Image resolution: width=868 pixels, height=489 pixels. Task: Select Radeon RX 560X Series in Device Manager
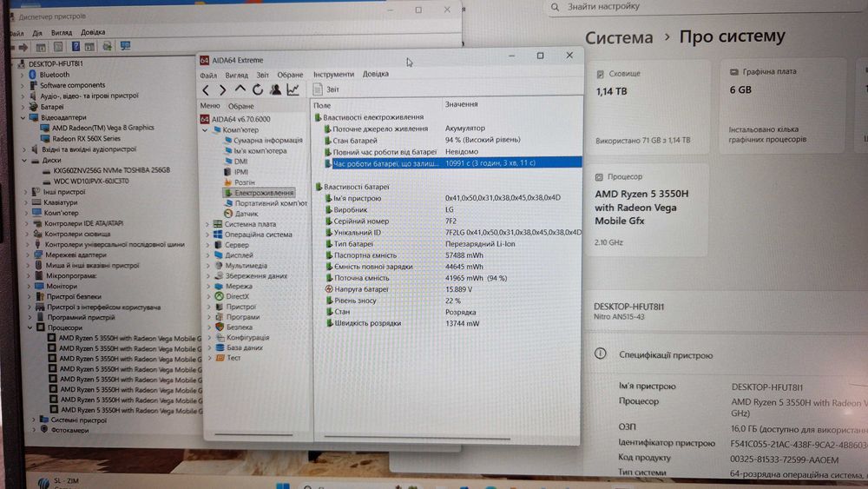click(86, 138)
